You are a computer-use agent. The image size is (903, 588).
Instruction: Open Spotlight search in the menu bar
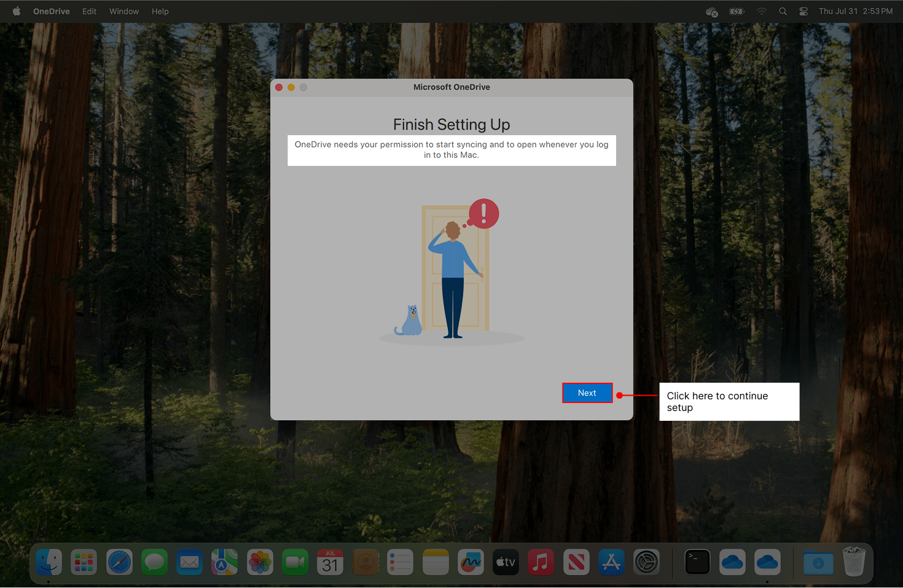783,12
